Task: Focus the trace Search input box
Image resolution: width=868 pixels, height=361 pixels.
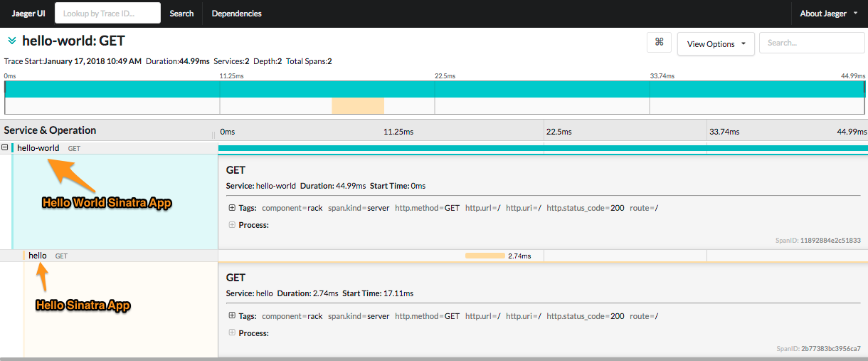Action: [812, 43]
